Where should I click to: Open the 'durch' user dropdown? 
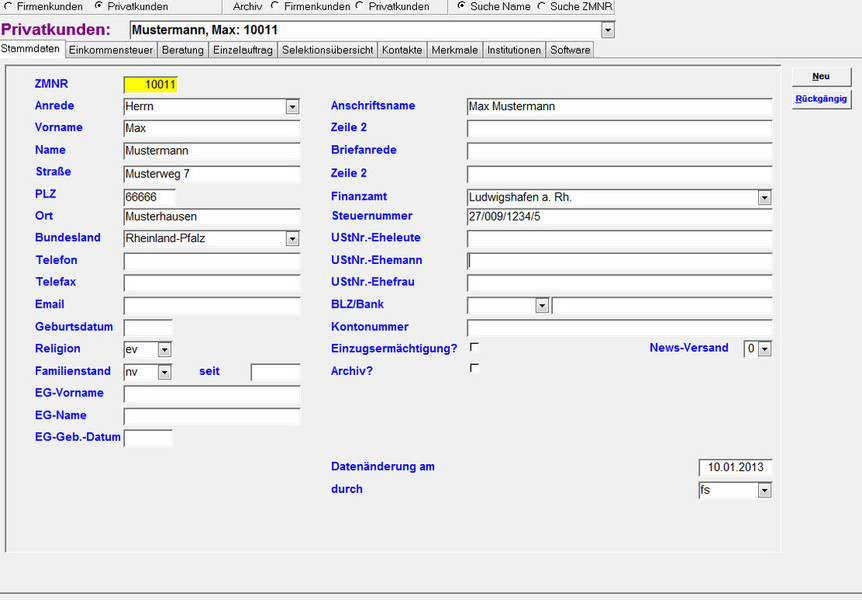764,490
